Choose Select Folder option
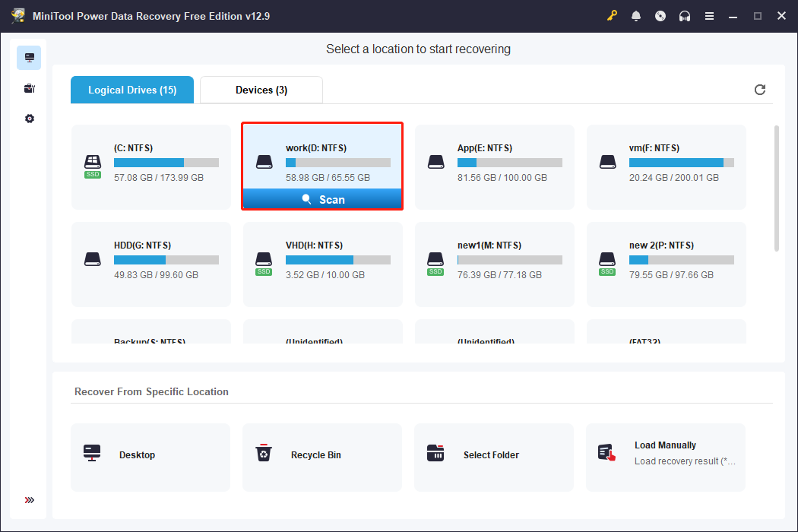The image size is (798, 532). (494, 458)
